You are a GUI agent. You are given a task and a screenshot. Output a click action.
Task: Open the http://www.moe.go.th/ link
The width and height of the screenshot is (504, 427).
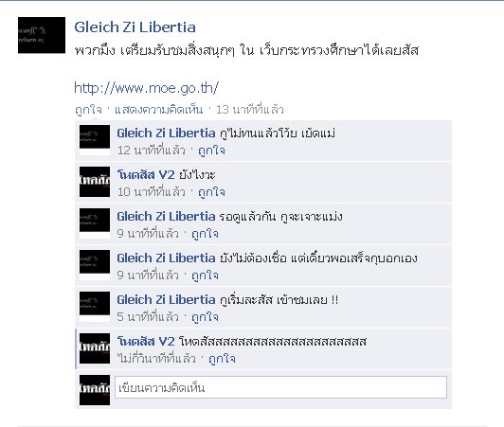tap(146, 88)
